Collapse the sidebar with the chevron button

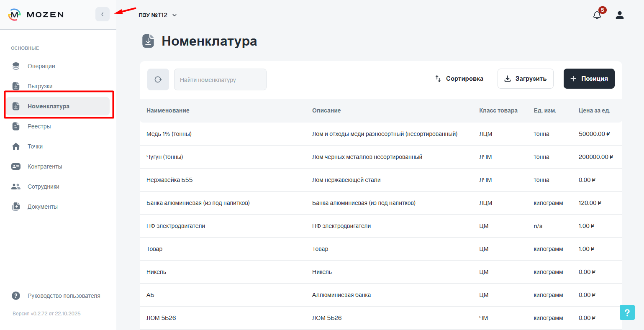pos(103,14)
